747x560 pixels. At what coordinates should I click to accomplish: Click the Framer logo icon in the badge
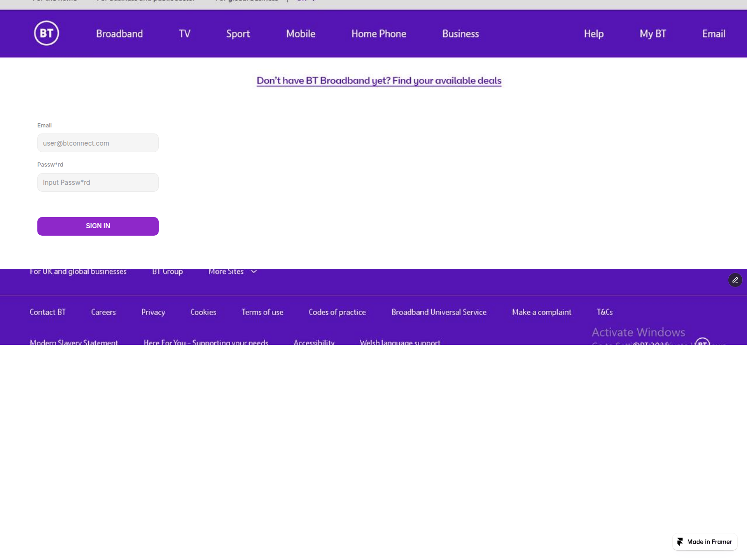pyautogui.click(x=680, y=542)
